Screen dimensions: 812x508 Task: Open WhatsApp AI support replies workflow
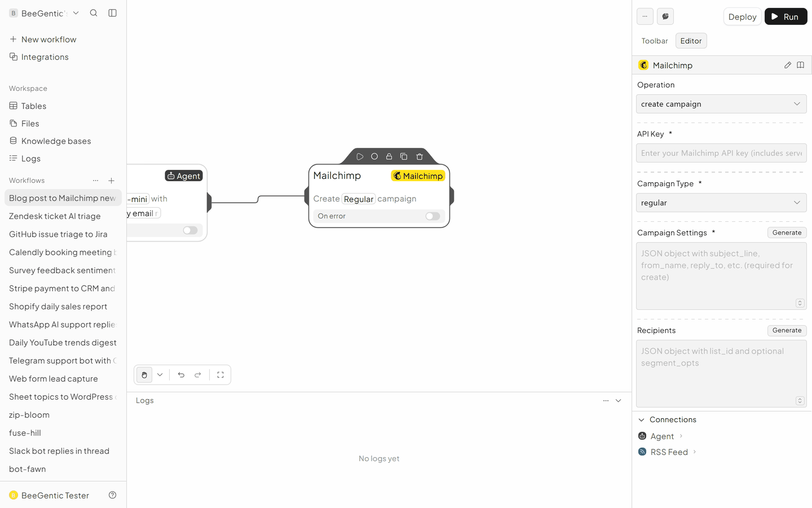[x=63, y=325]
